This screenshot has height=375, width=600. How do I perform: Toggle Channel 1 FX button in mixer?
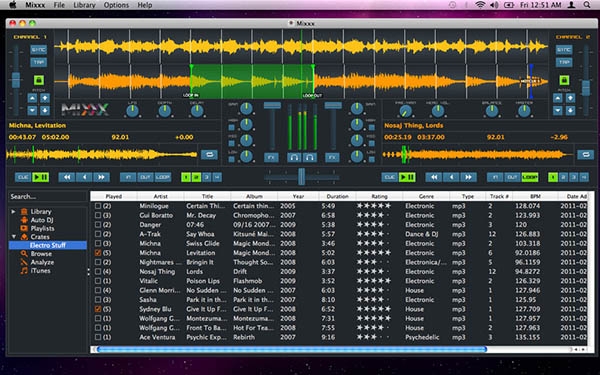click(x=271, y=157)
